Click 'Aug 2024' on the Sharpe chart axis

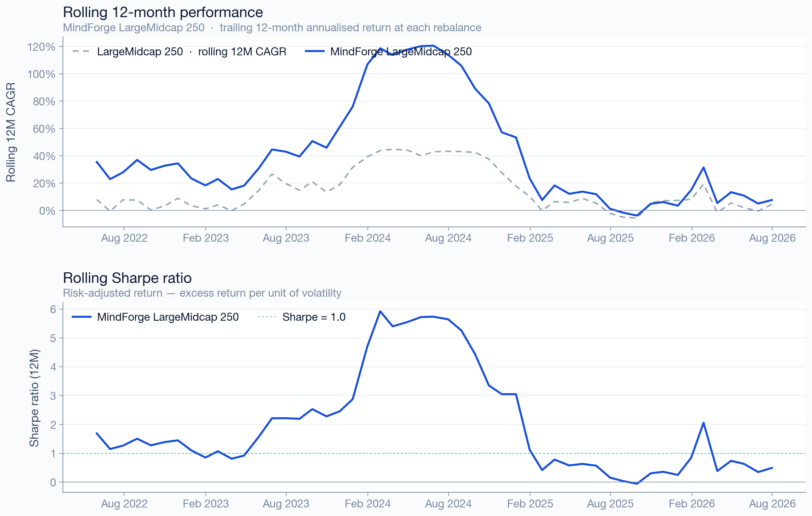pos(448,504)
